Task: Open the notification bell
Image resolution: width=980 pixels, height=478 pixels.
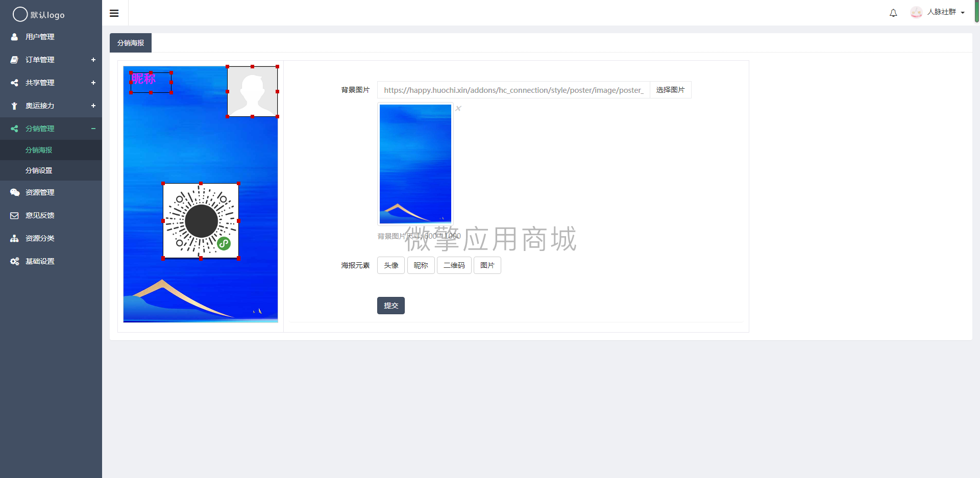Action: [x=893, y=13]
